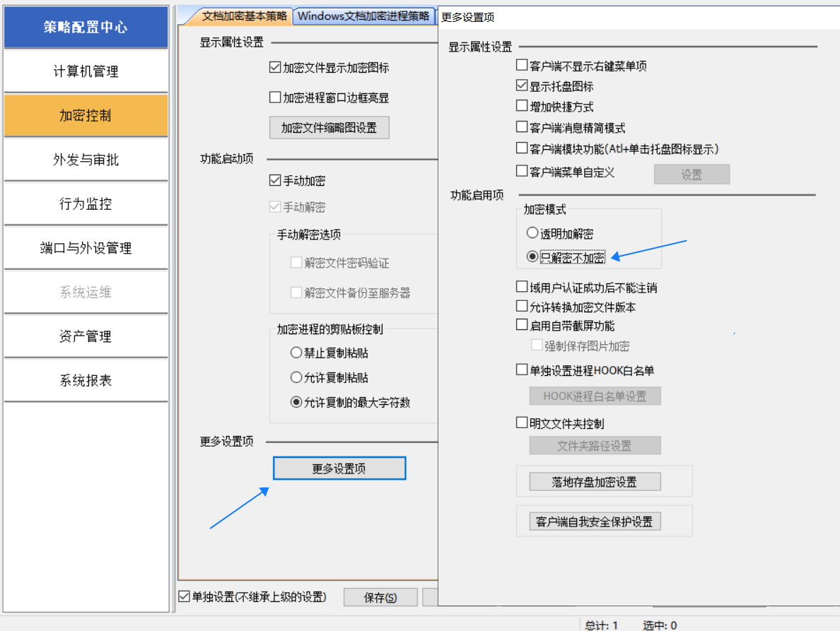Check 启用自带截屏功能 option
This screenshot has width=840, height=631.
[523, 326]
